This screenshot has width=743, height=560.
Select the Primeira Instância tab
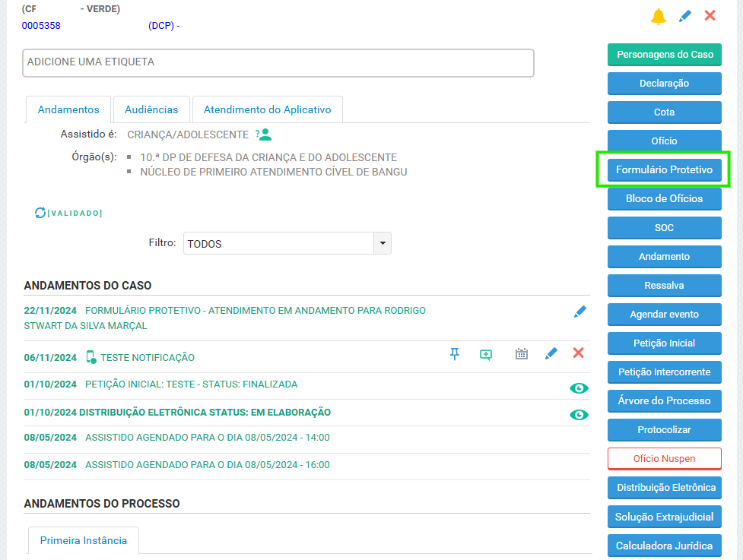84,541
